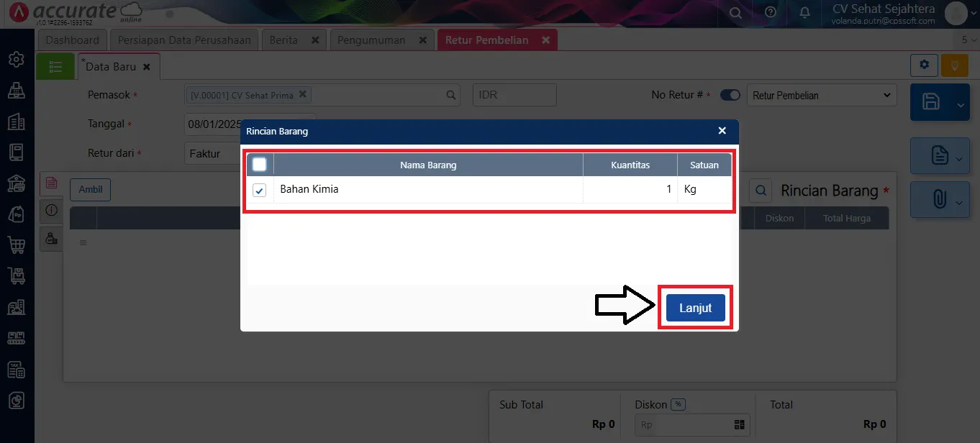Open the tab overflow dropdown labeled 5
The width and height of the screenshot is (980, 443).
pyautogui.click(x=968, y=40)
